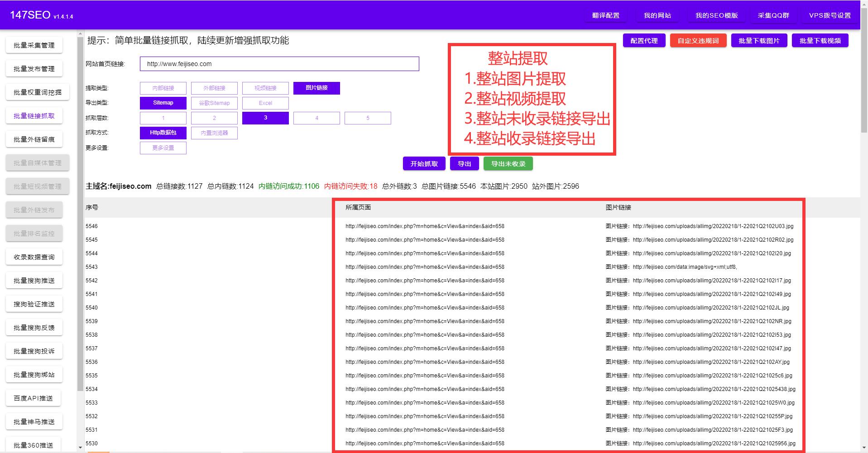Open the 自定义违规词 settings
Viewport: 868px width, 453px height.
point(698,40)
